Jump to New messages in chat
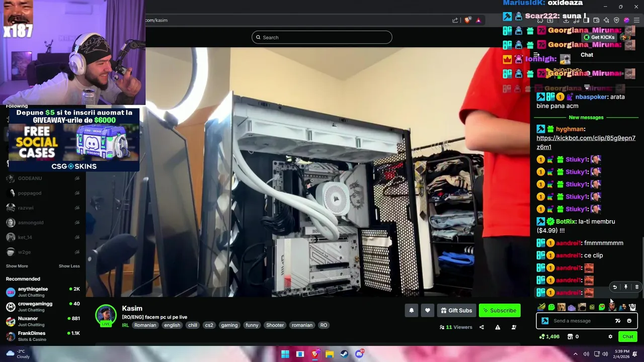644x362 pixels. tap(586, 118)
